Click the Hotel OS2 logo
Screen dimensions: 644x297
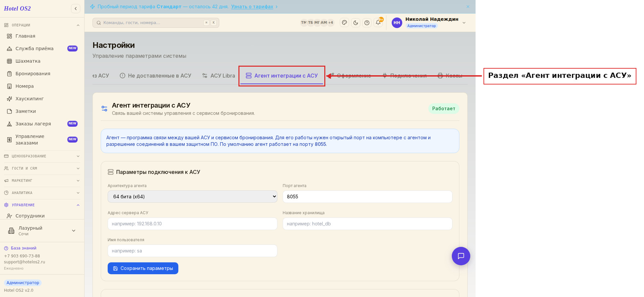tap(17, 9)
